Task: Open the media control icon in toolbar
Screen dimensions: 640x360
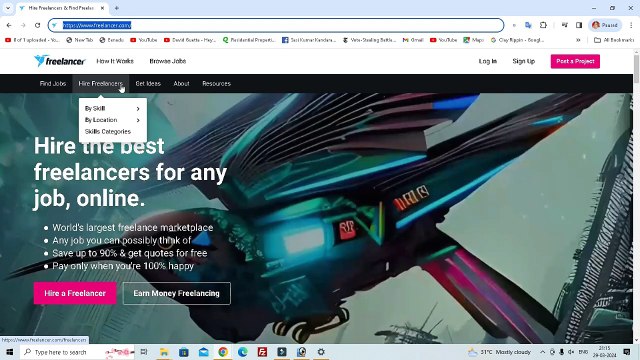Action: point(564,25)
